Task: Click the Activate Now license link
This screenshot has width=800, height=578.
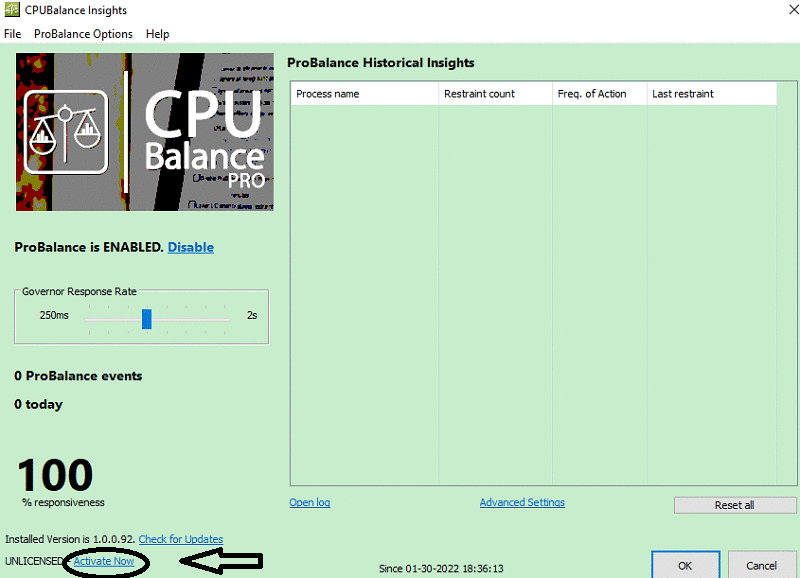Action: click(104, 562)
